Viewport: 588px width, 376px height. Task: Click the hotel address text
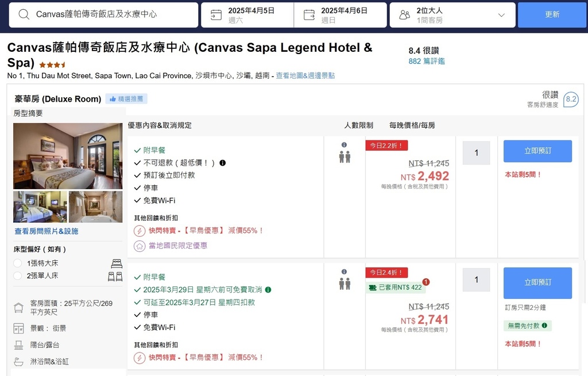pos(138,75)
